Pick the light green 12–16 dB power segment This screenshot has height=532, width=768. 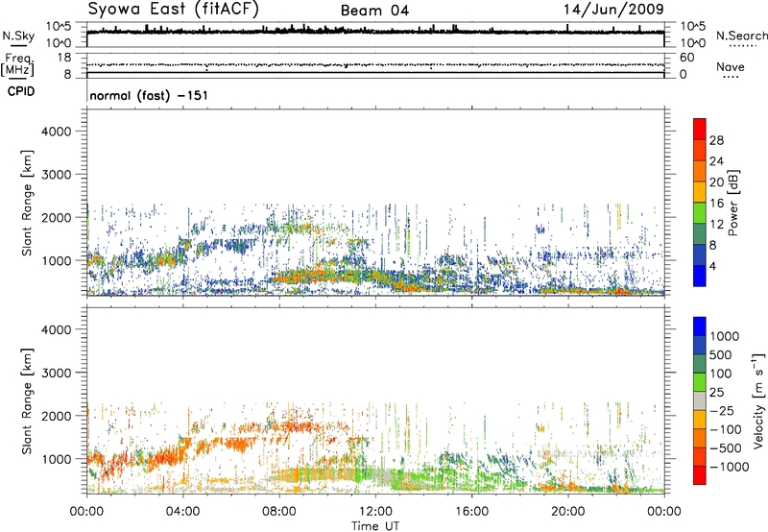click(x=700, y=213)
